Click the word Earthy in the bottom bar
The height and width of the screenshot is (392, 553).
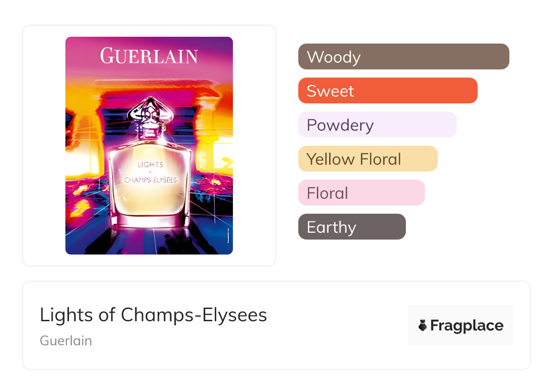(331, 227)
